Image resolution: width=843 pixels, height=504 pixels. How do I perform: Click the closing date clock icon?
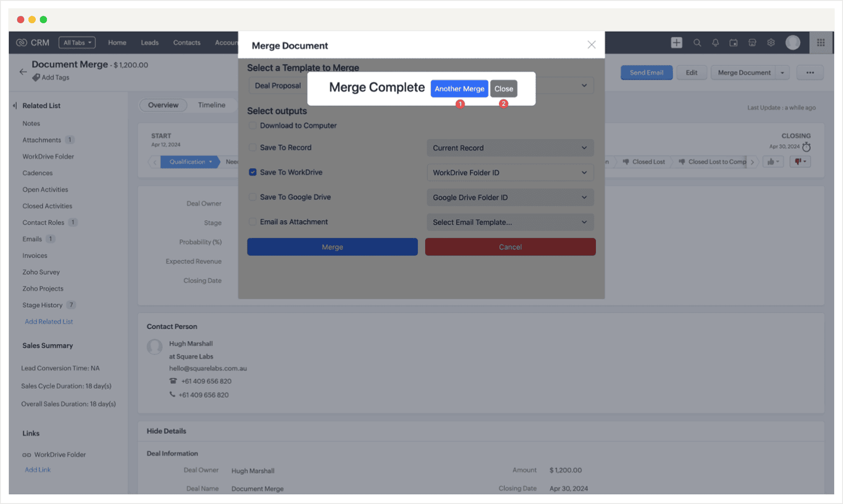click(806, 147)
